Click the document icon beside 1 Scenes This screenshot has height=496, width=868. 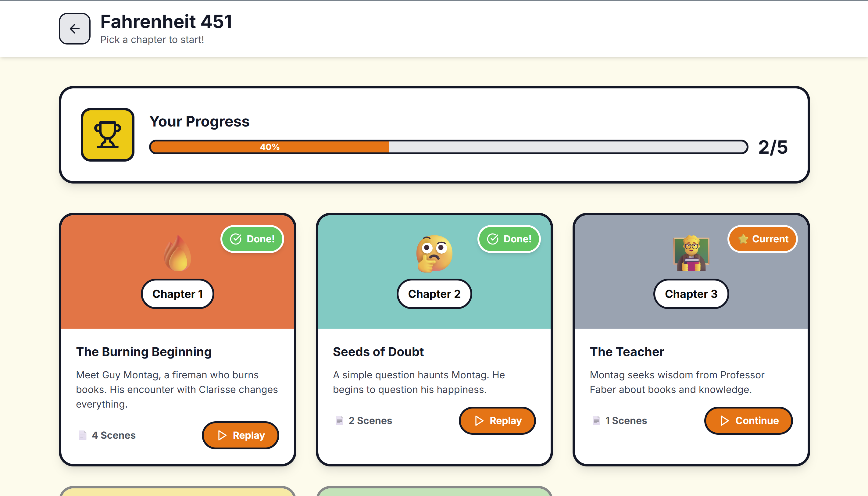596,420
